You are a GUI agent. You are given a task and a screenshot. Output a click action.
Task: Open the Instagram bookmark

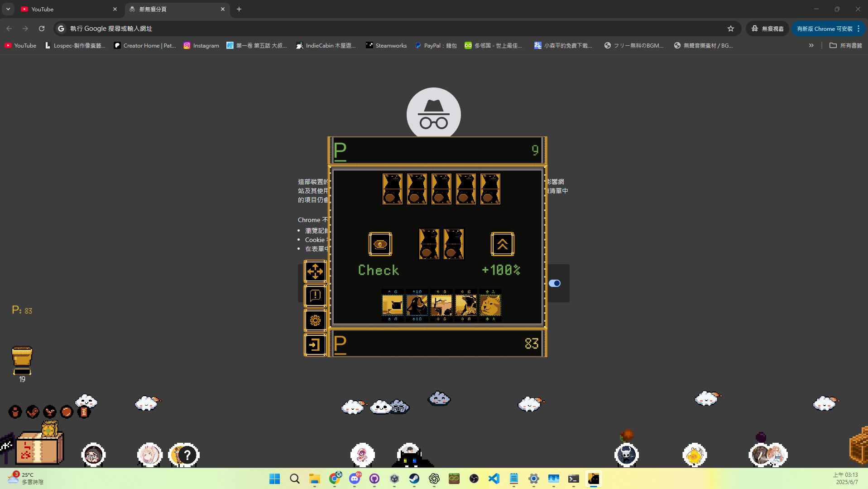point(201,45)
